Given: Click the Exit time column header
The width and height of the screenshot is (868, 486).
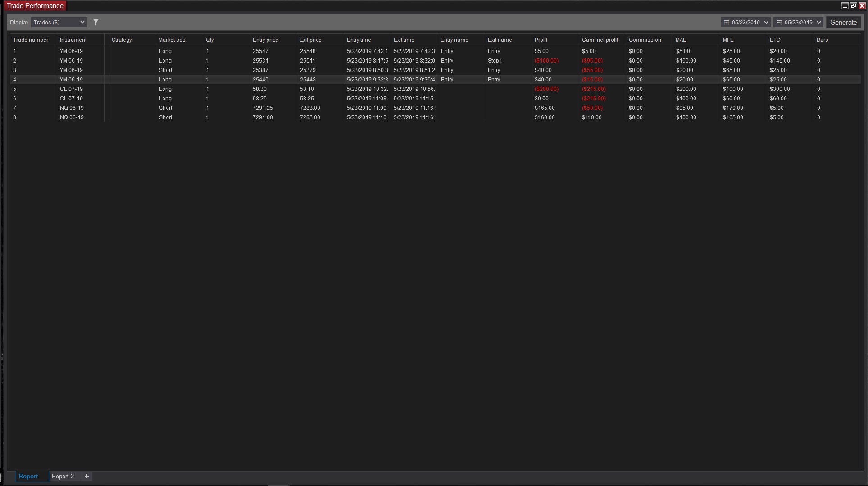Looking at the screenshot, I should [414, 40].
